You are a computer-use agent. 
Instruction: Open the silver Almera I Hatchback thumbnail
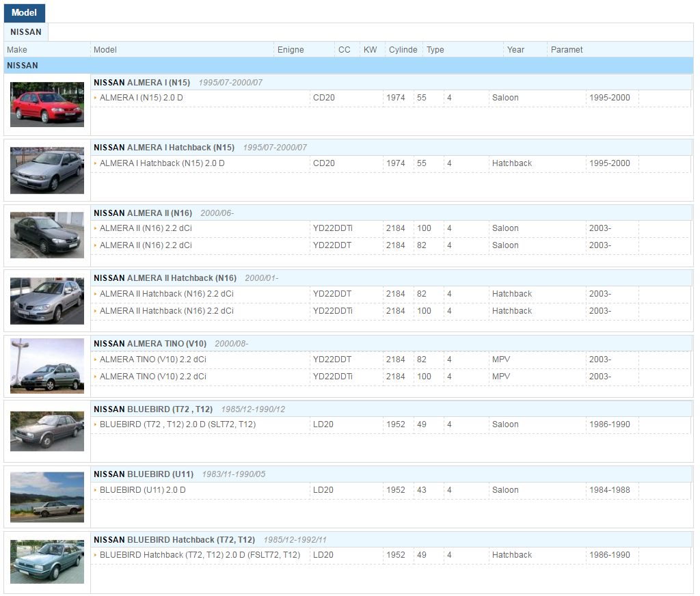pos(47,171)
